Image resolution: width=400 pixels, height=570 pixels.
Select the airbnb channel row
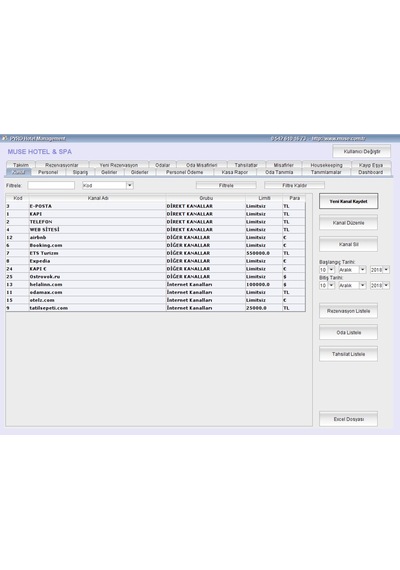click(x=156, y=237)
